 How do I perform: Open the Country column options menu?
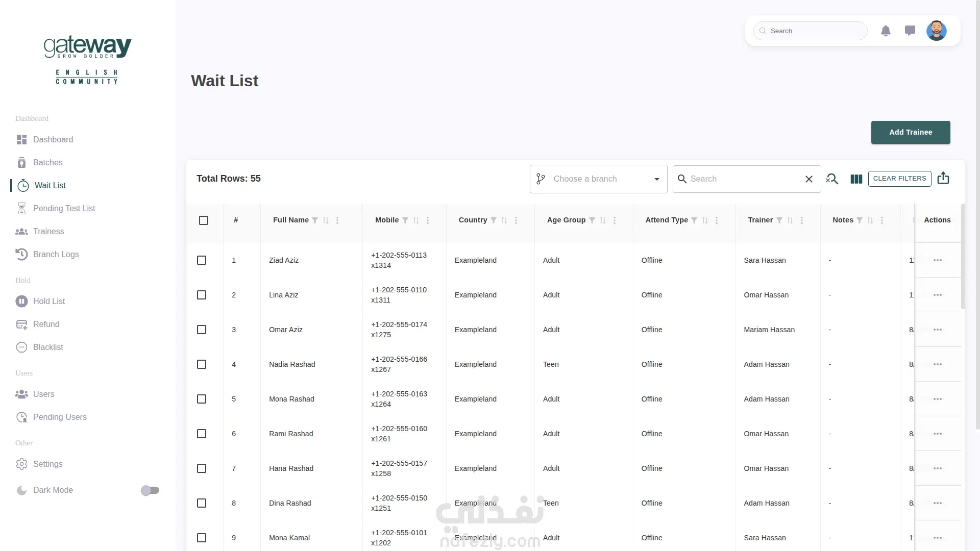click(x=516, y=220)
